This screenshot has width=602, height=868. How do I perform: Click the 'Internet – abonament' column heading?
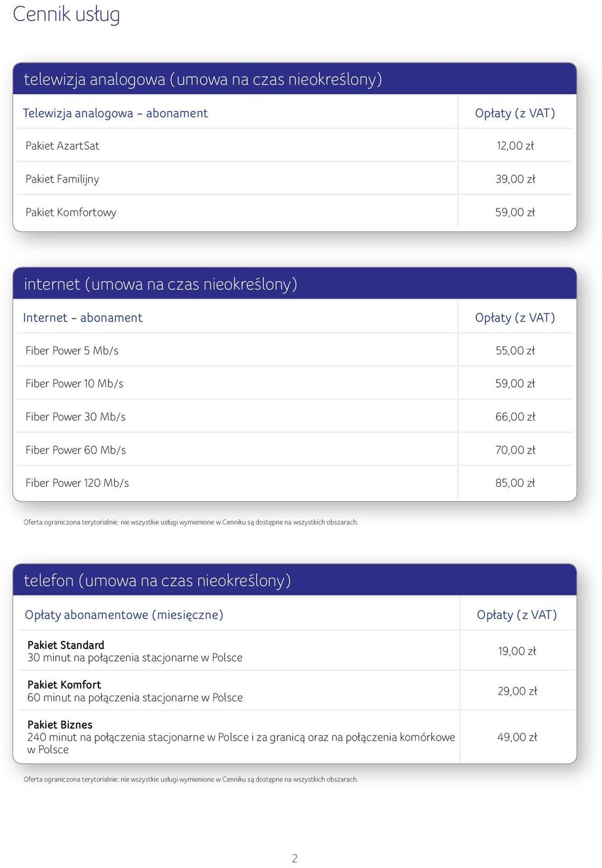point(83,317)
